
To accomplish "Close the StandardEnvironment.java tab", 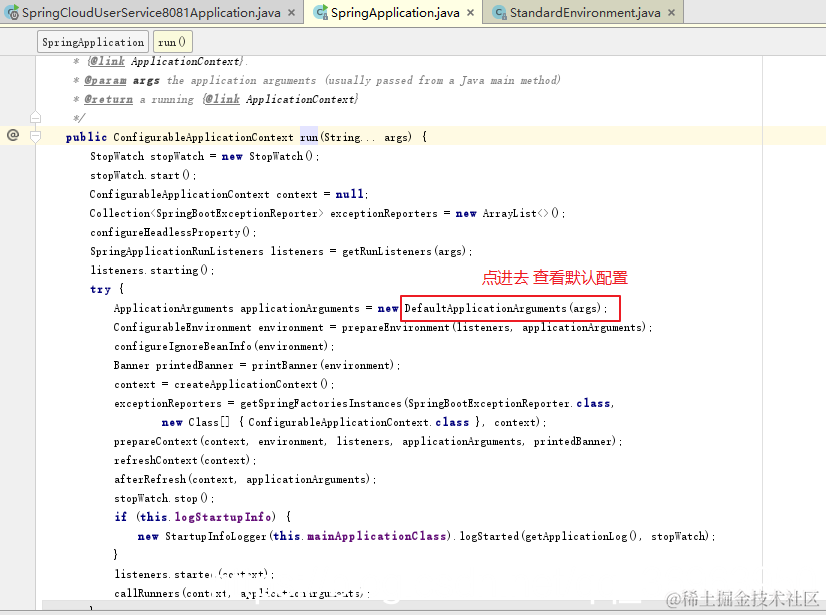I will point(672,13).
